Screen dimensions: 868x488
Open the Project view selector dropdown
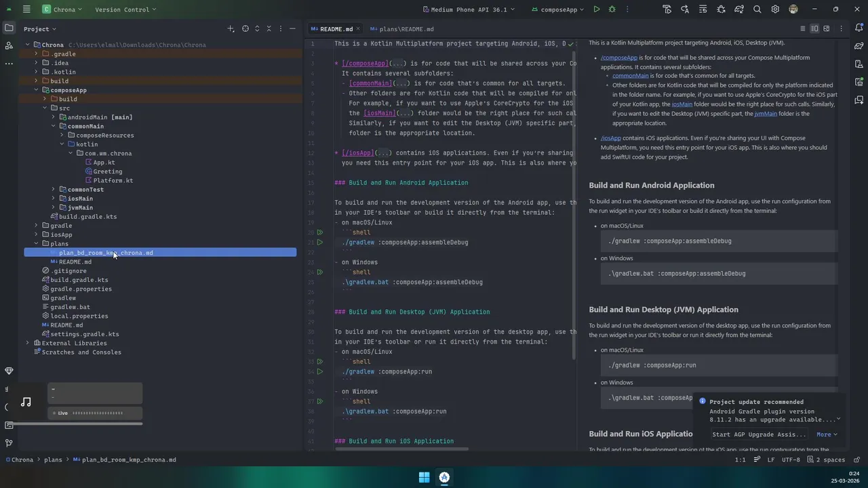[40, 29]
